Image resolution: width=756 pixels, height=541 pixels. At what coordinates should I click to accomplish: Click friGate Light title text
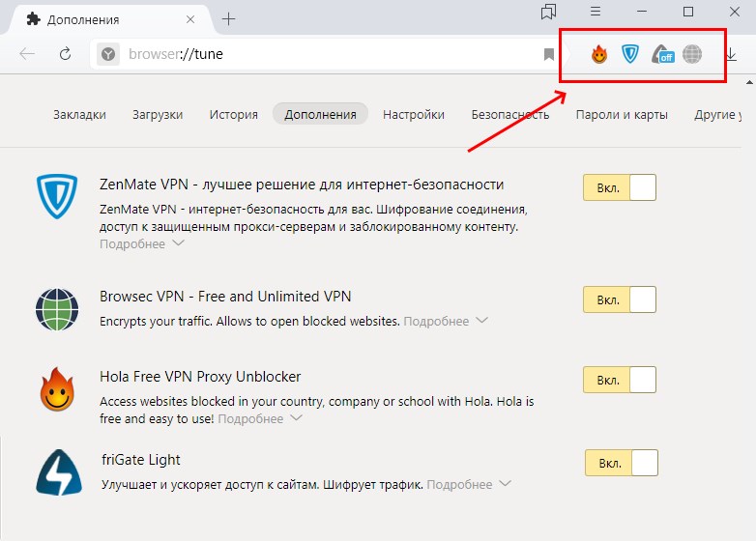(x=141, y=460)
